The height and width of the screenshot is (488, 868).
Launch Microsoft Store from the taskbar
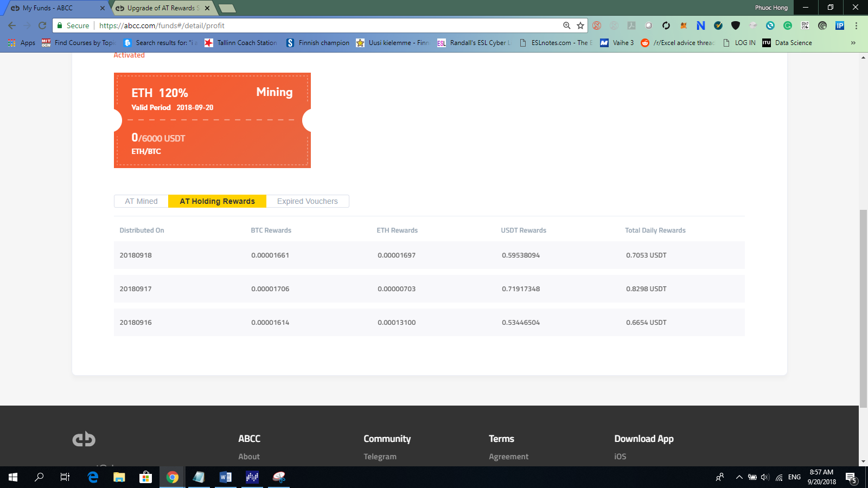pos(145,477)
